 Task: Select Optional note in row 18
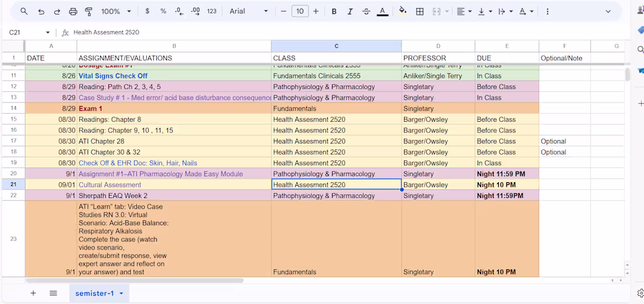565,152
